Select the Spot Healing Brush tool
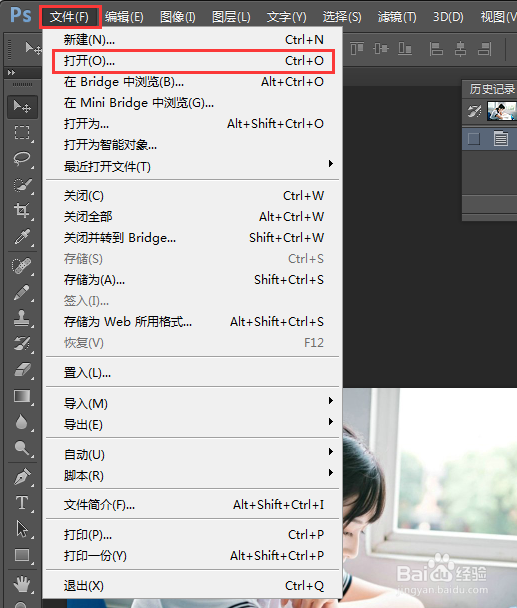Screen dimensions: 517x608 22,266
